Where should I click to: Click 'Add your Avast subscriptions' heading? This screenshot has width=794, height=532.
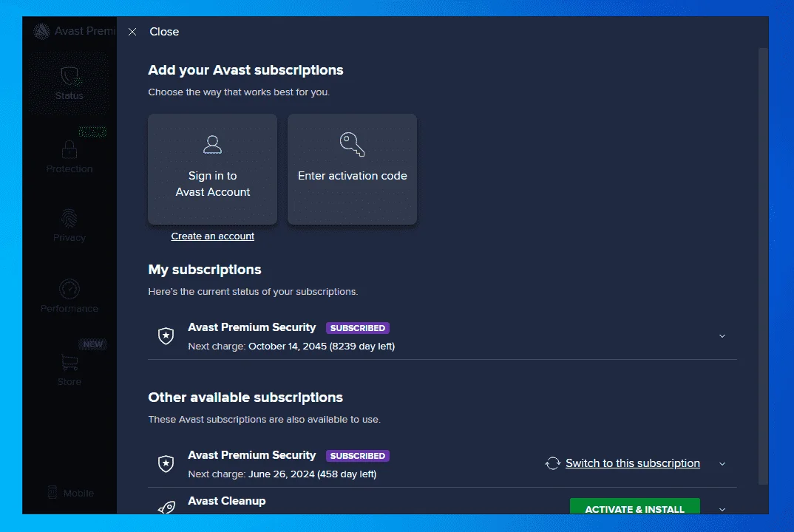[x=245, y=70]
